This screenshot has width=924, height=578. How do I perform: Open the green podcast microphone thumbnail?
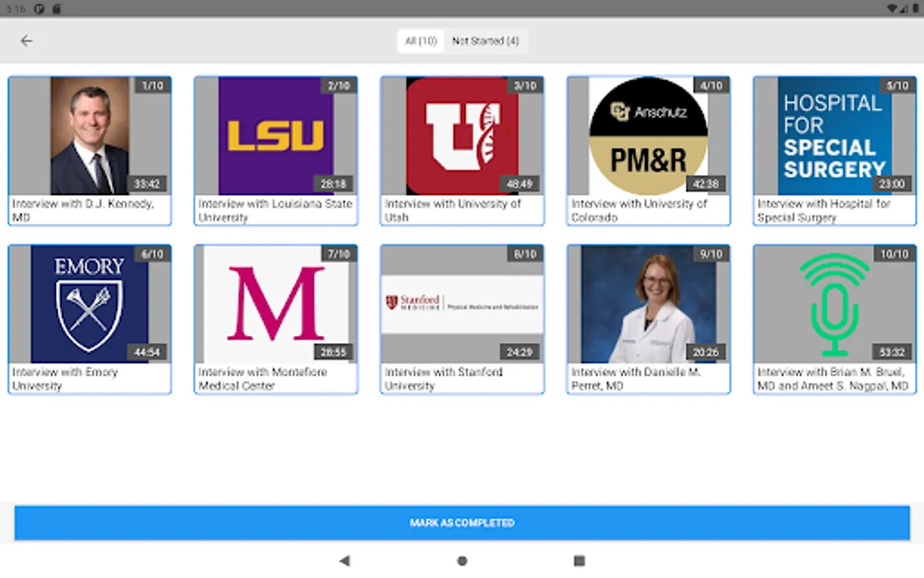[x=834, y=304]
